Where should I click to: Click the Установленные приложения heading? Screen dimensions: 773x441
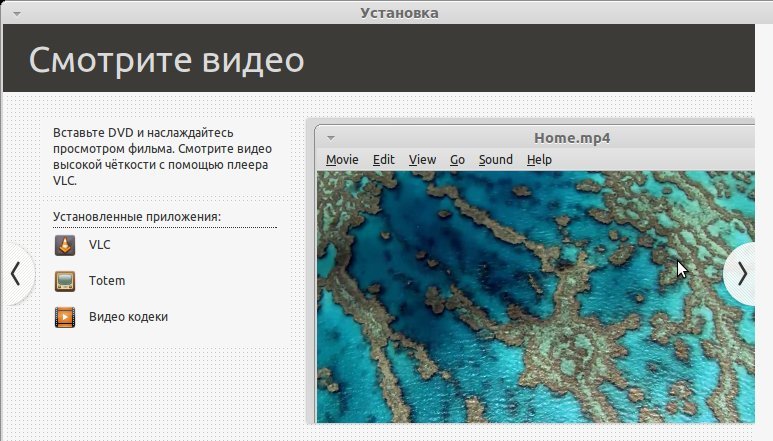[137, 217]
